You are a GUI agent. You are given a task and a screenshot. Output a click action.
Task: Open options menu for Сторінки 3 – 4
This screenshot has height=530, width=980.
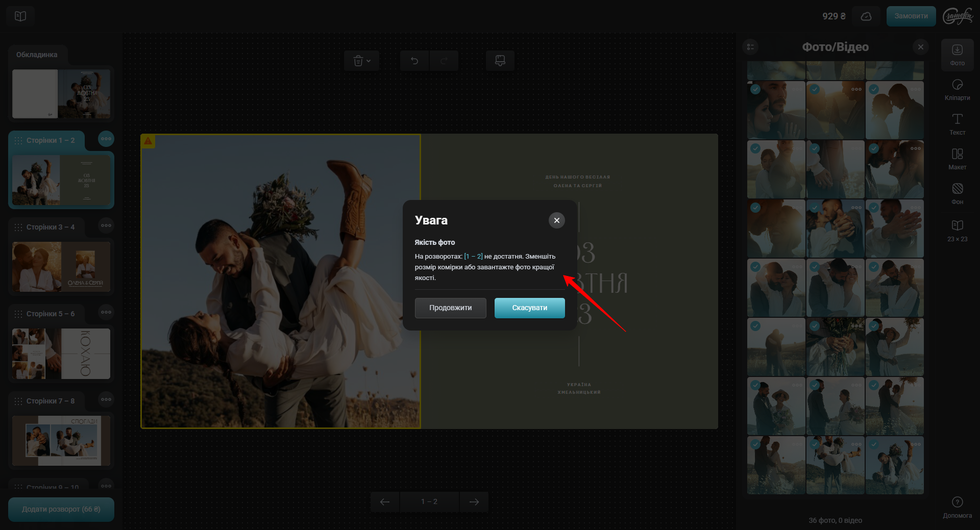(106, 225)
